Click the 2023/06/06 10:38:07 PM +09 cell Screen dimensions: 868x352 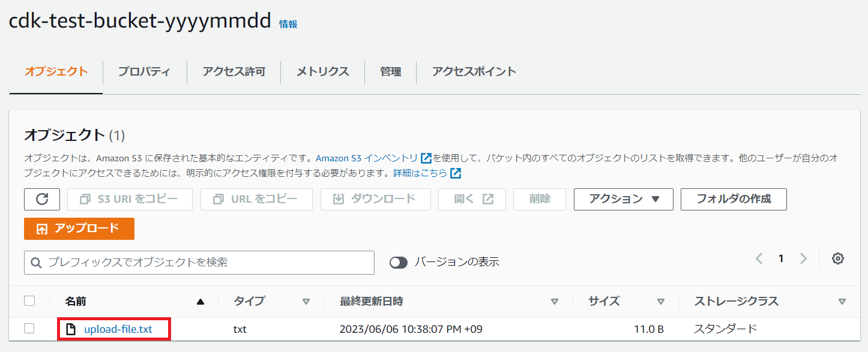point(411,329)
